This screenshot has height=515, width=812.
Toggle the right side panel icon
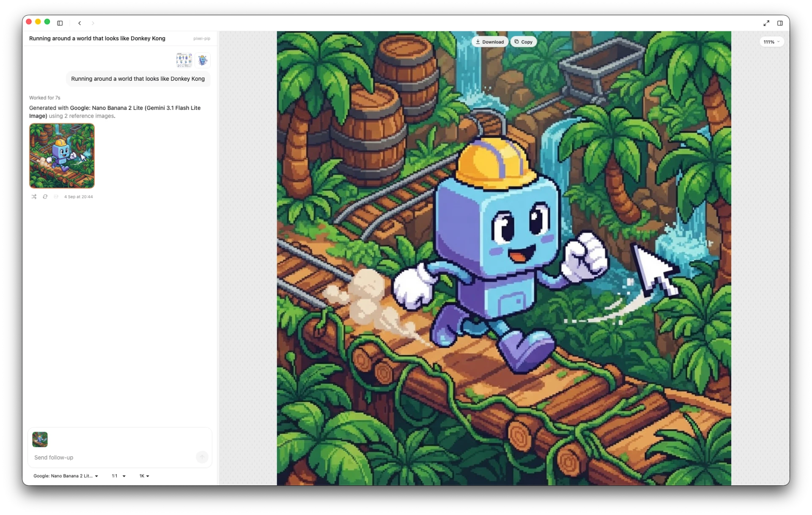[780, 23]
